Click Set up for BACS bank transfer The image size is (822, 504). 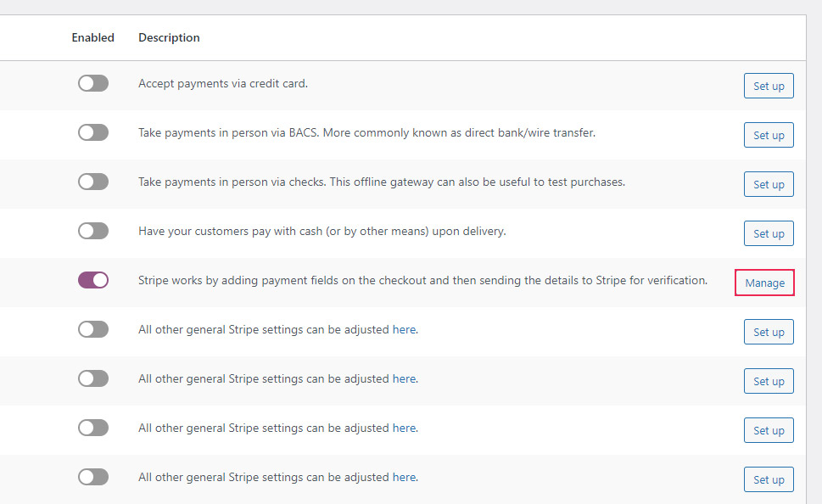pos(769,135)
